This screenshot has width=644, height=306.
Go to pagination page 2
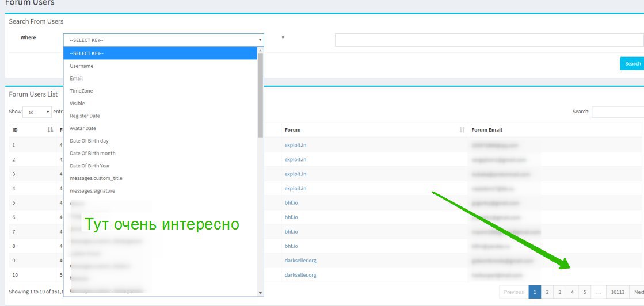pyautogui.click(x=547, y=292)
